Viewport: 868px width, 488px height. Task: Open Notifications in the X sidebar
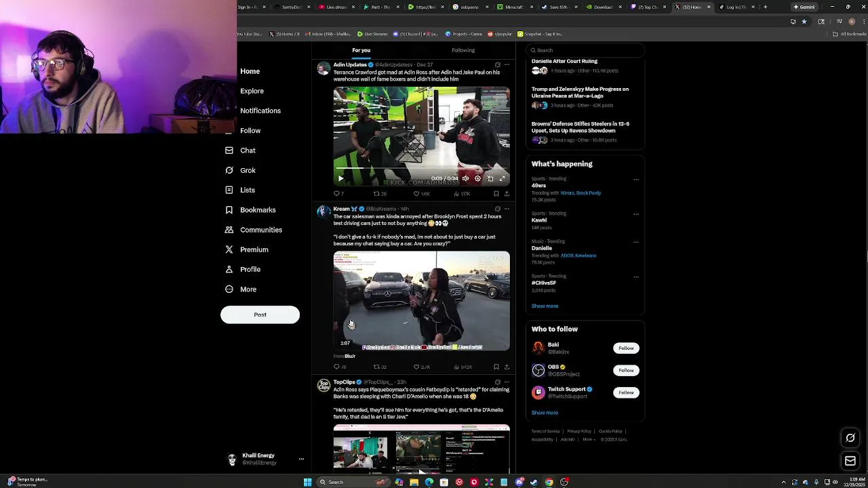pos(260,110)
